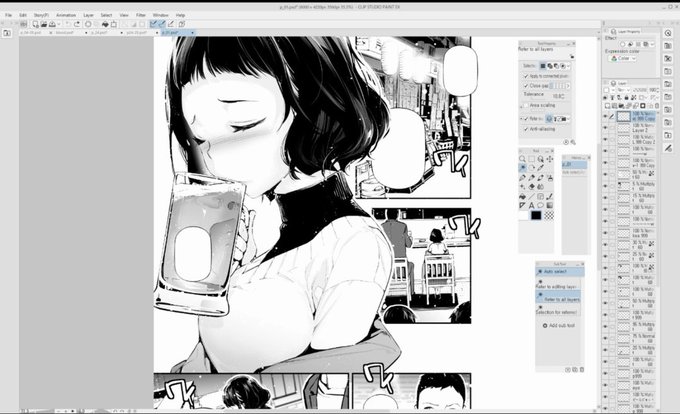Click the pen icon at the bottom of the right sidebar
Screen dimensions: 680x414
668,148
